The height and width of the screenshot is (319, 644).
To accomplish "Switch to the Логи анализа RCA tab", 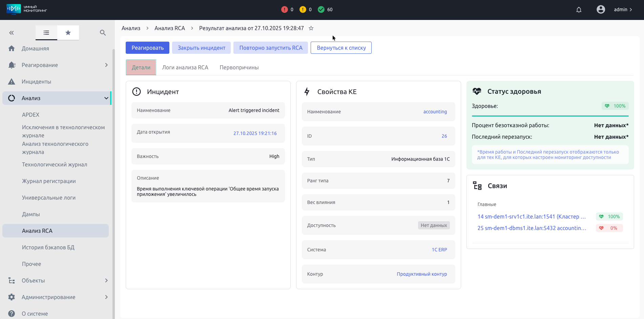I will coord(185,67).
